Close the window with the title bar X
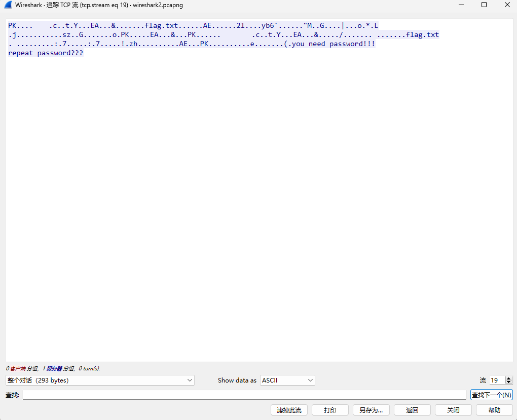The height and width of the screenshot is (420, 517). 506,5
